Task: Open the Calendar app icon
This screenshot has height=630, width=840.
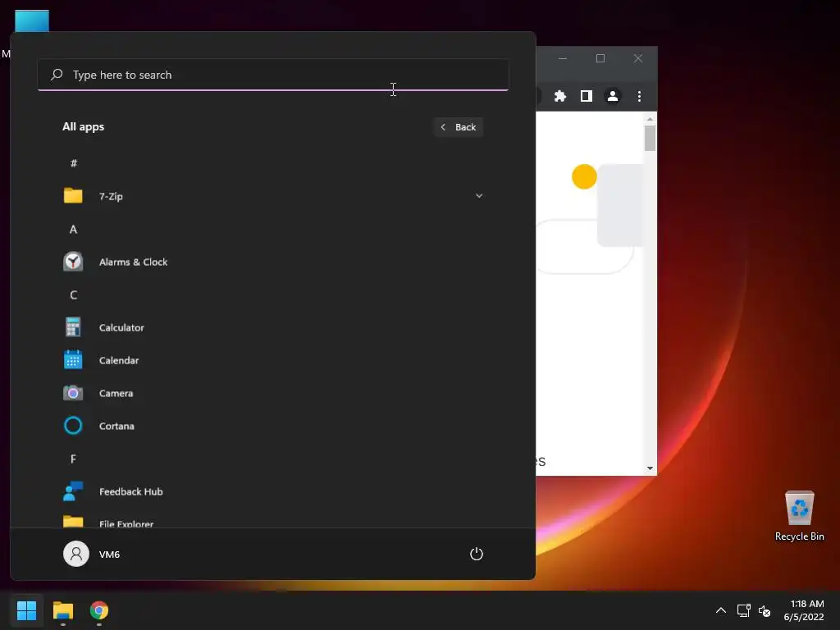Action: (73, 360)
